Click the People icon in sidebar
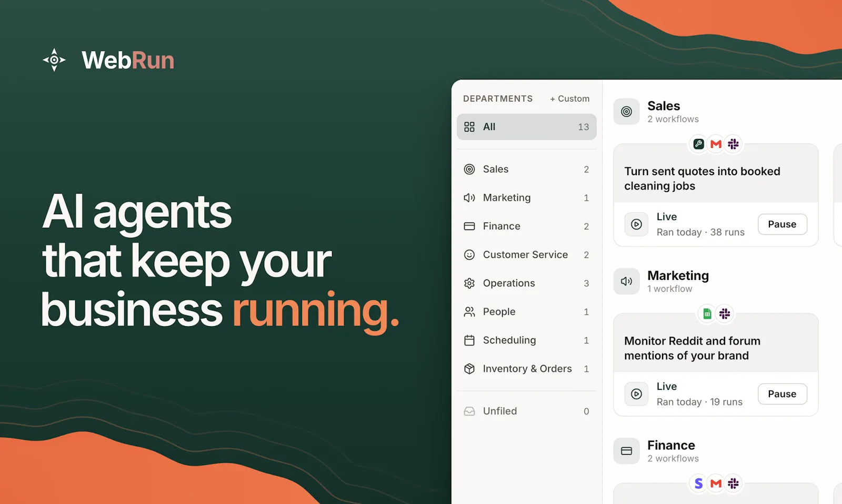The height and width of the screenshot is (504, 842). tap(469, 312)
